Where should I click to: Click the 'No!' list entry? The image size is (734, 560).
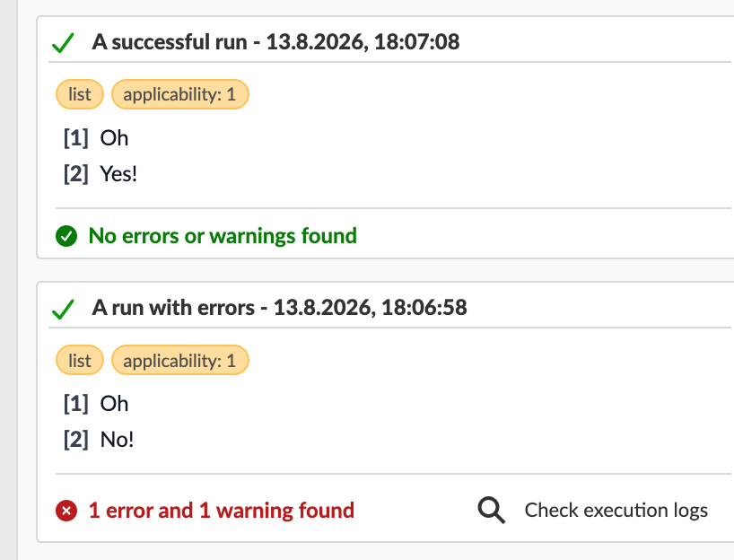pyautogui.click(x=117, y=440)
